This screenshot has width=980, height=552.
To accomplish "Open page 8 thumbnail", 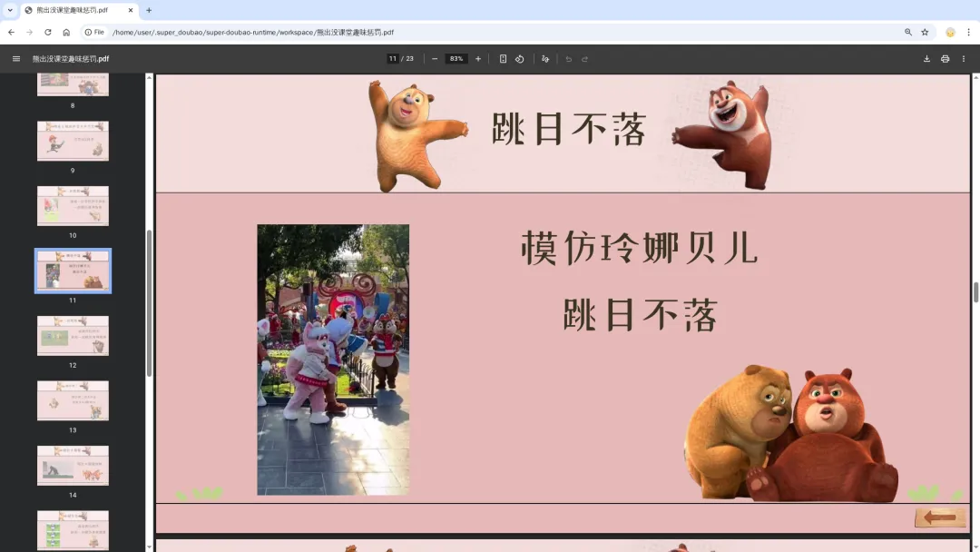I will (73, 84).
